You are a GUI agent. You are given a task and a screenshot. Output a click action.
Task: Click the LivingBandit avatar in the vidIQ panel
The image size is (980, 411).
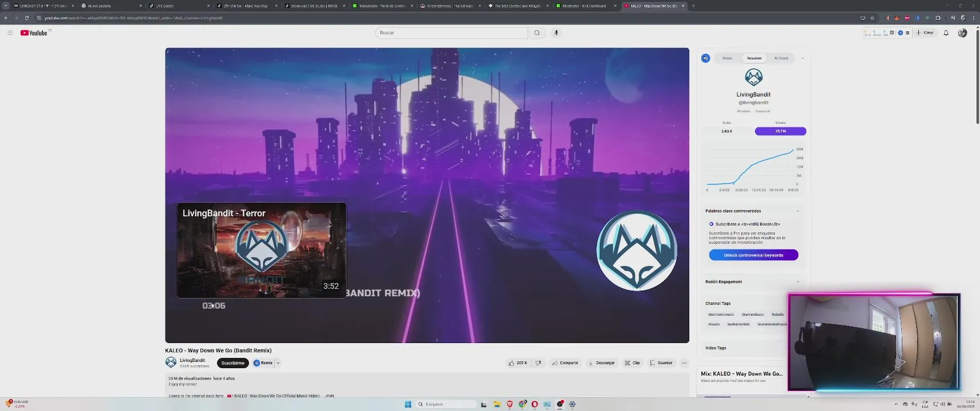pyautogui.click(x=754, y=77)
